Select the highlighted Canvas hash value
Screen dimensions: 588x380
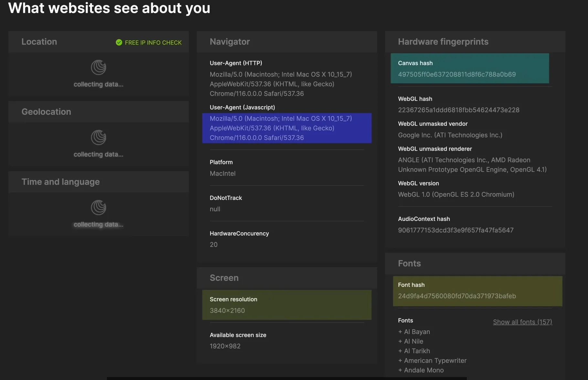[x=457, y=74]
